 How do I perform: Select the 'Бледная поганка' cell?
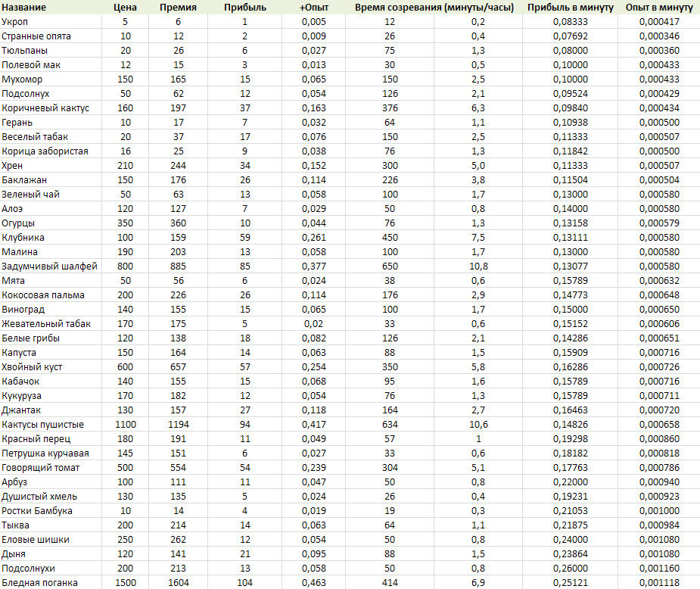coord(40,583)
